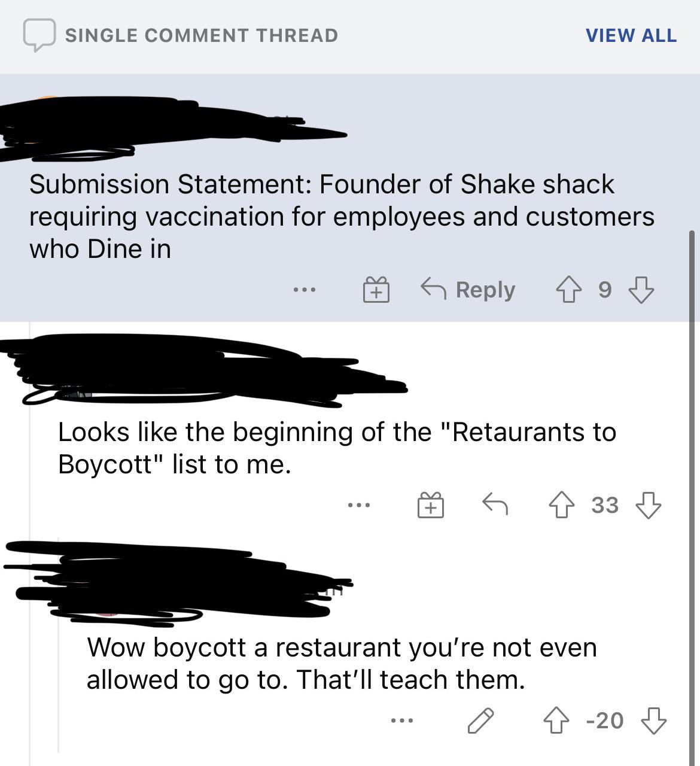The image size is (700, 766).
Task: Upvote the comment with -20 points
Action: point(556,720)
